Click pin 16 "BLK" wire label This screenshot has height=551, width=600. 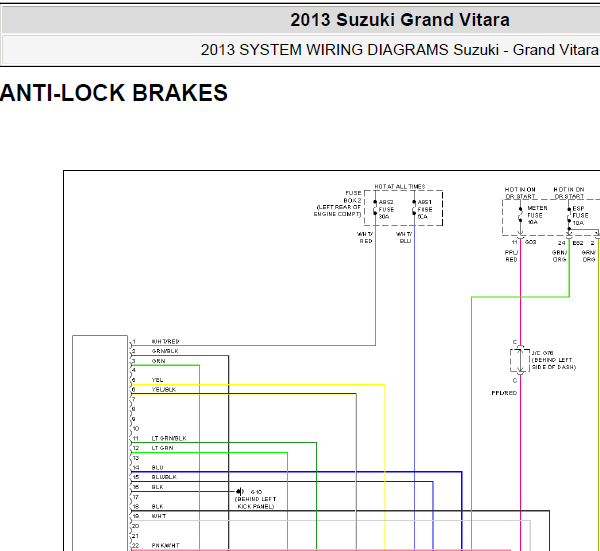pyautogui.click(x=157, y=487)
